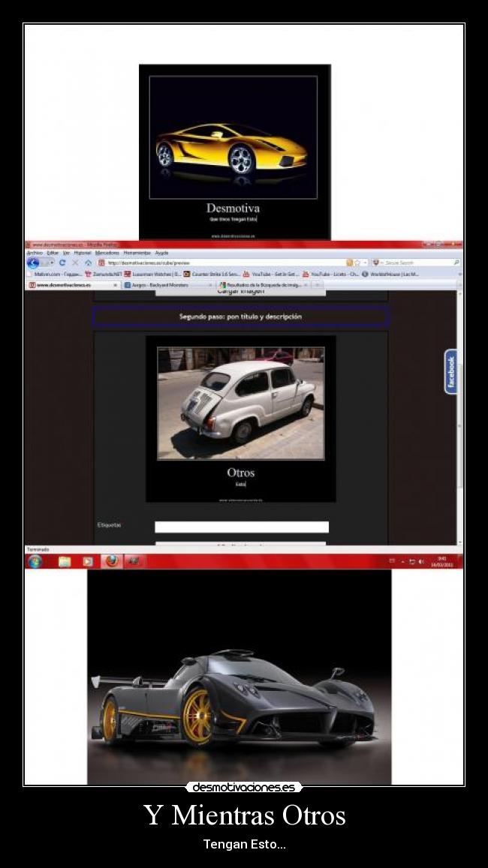Click the white car preview image
The height and width of the screenshot is (868, 488).
[241, 403]
